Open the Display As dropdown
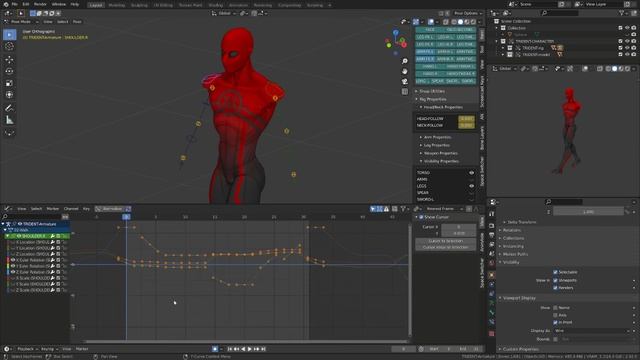Image resolution: width=640 pixels, height=360 pixels. point(592,331)
